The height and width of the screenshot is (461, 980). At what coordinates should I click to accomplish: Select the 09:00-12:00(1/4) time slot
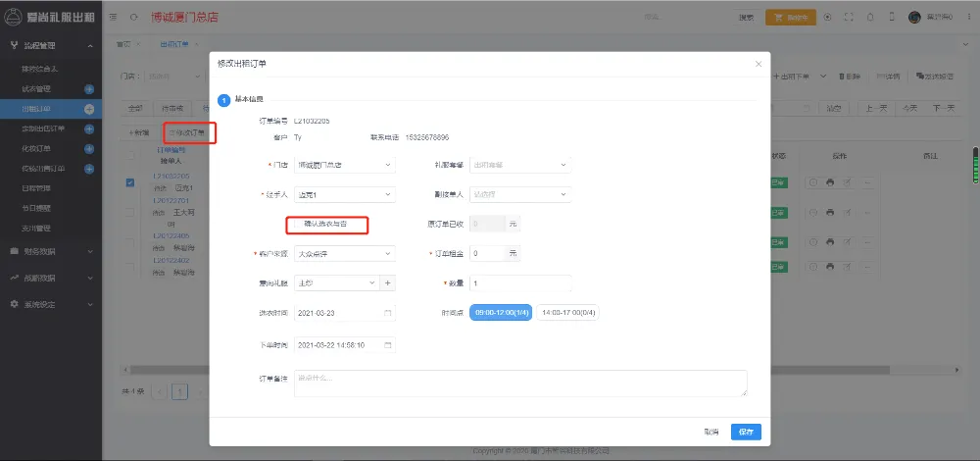pos(500,313)
